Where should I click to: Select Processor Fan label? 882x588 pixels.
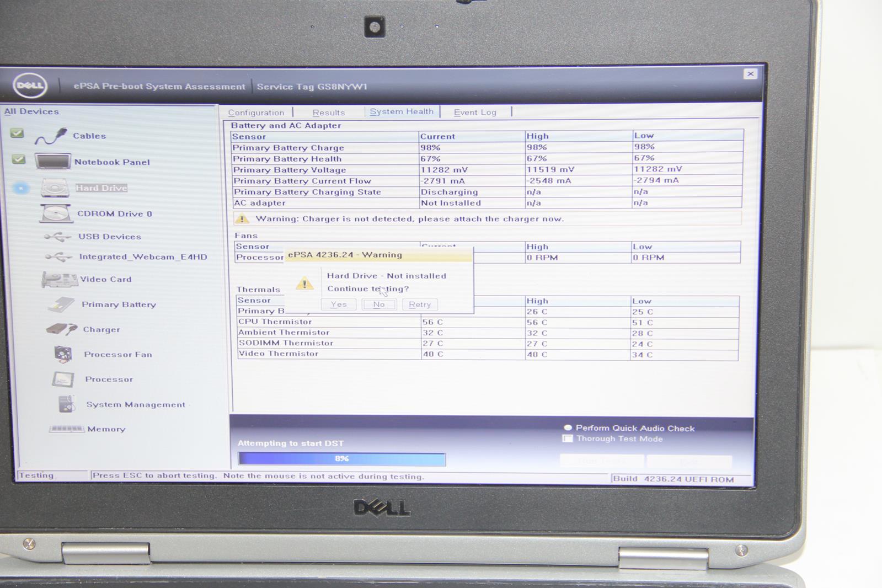point(118,354)
